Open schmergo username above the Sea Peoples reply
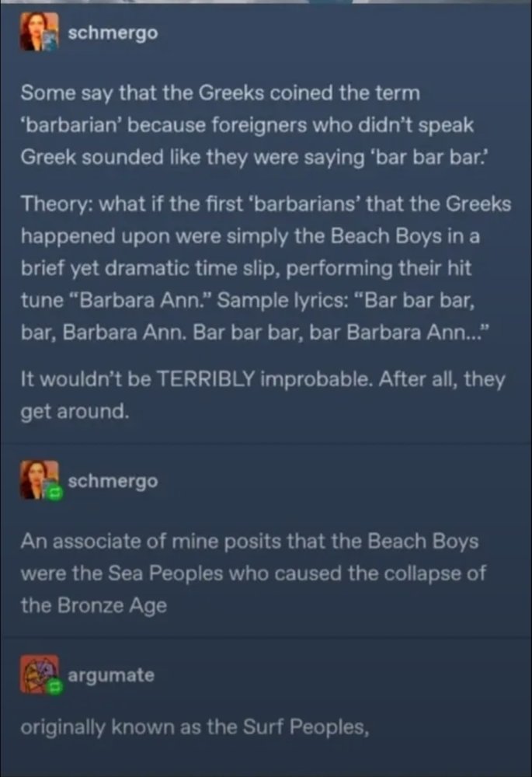 (113, 480)
